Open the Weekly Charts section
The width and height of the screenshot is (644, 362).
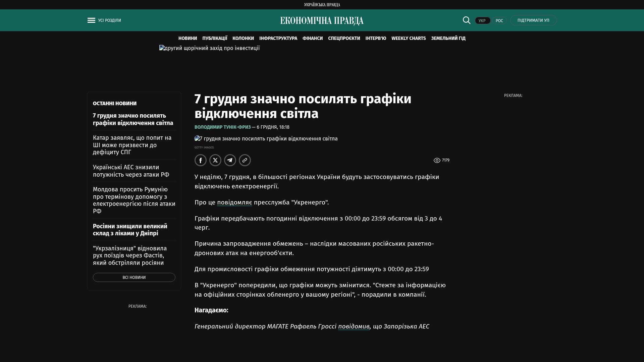click(x=408, y=39)
